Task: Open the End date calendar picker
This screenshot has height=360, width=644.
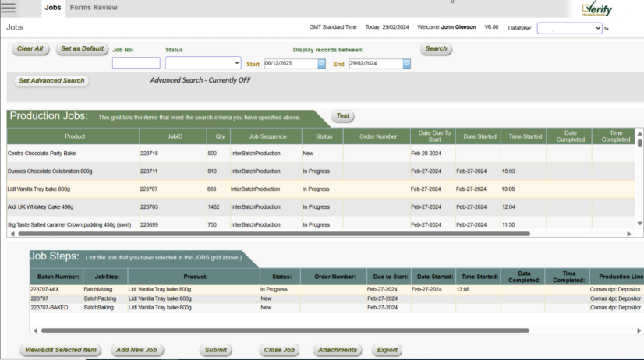Action: [406, 64]
